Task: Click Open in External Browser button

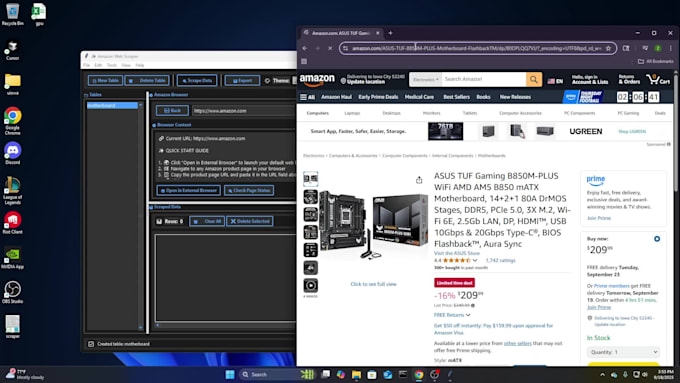Action: [x=189, y=190]
